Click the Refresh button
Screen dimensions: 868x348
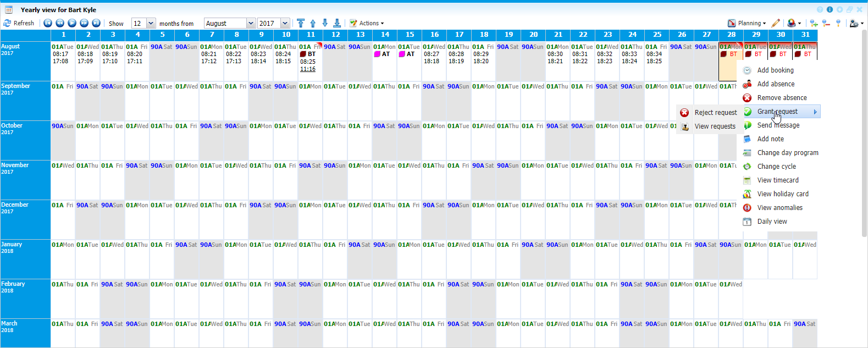point(19,23)
